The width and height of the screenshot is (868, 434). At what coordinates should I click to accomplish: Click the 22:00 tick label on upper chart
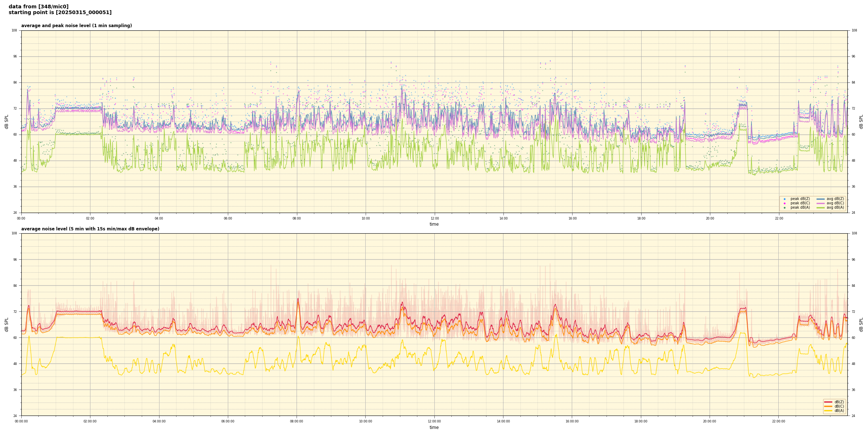tap(779, 218)
